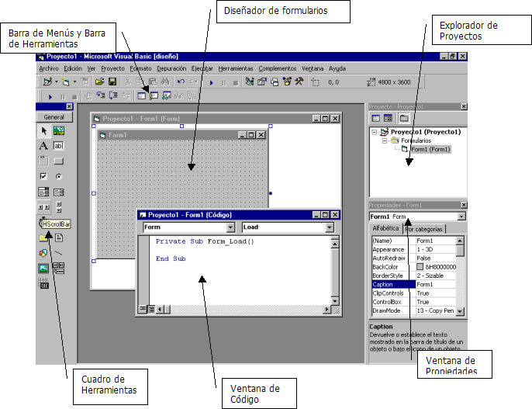Open the Menu Editor toolbar icon

85,81
